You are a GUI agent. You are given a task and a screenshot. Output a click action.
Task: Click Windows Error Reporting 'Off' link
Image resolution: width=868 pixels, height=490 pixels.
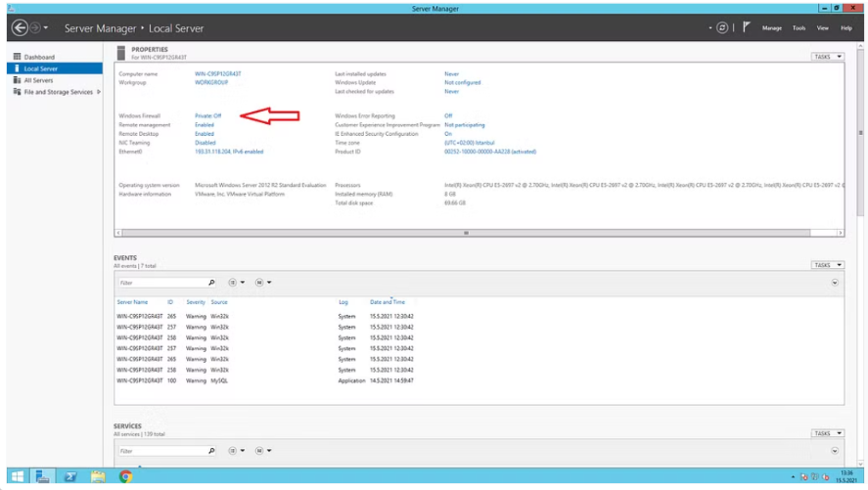click(x=448, y=115)
